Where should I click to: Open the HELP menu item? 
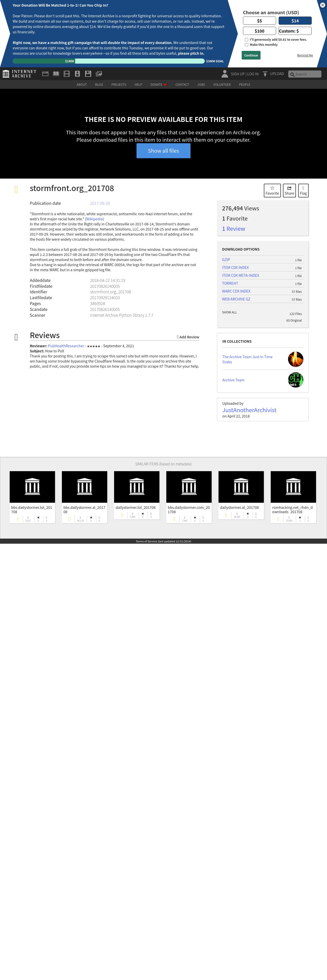[138, 84]
